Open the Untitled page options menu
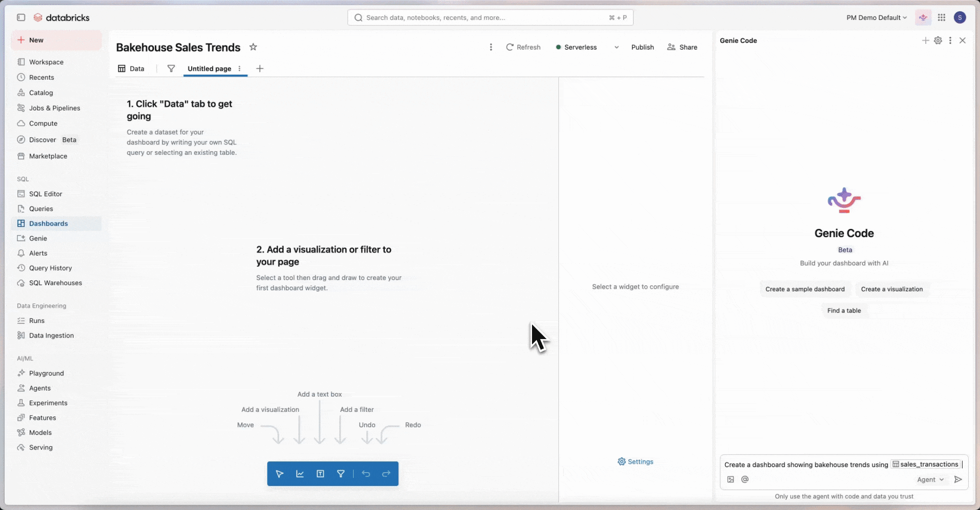The height and width of the screenshot is (510, 980). [240, 68]
